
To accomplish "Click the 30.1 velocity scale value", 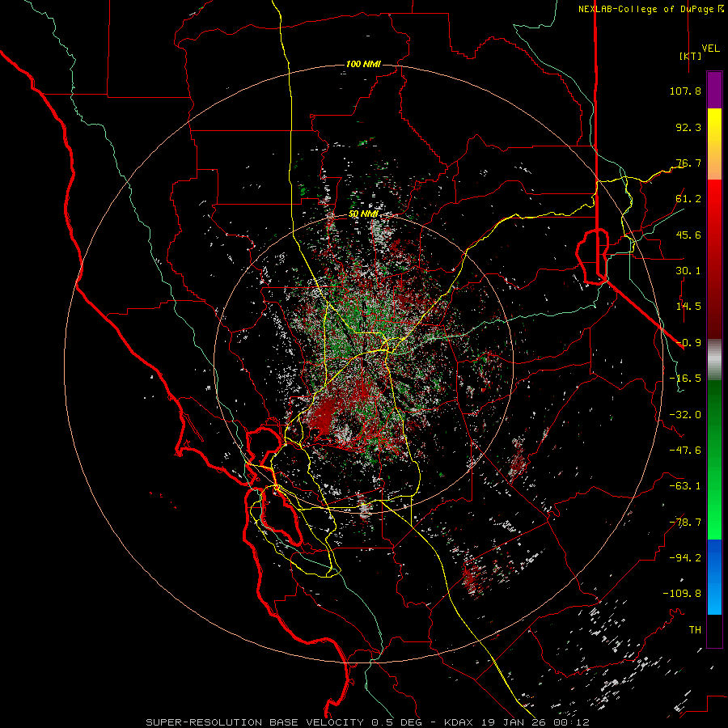I will [x=688, y=271].
